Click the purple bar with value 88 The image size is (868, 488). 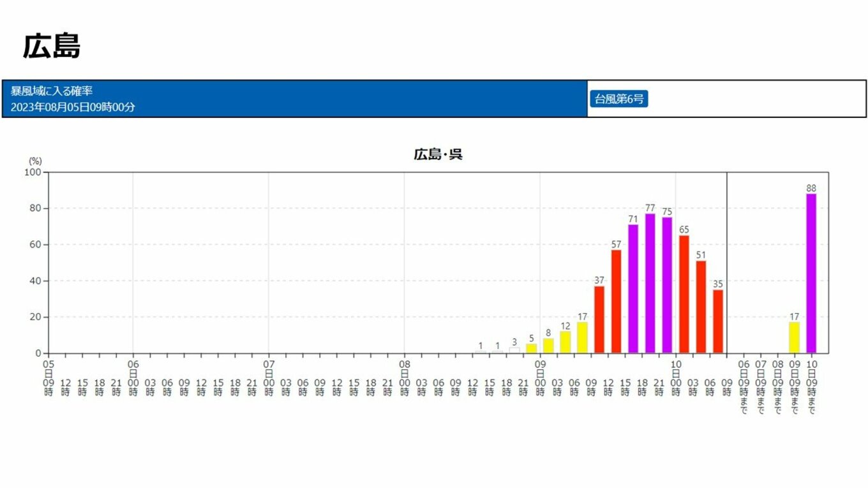811,273
